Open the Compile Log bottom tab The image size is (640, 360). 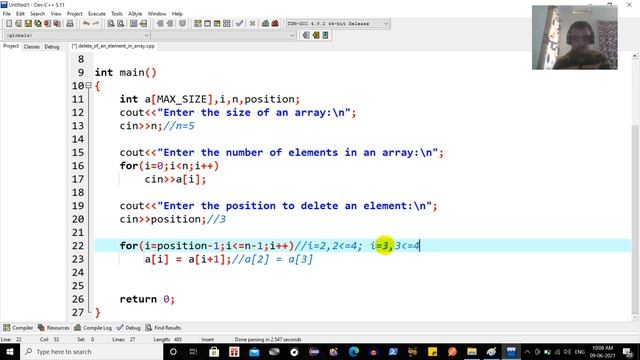[93, 328]
